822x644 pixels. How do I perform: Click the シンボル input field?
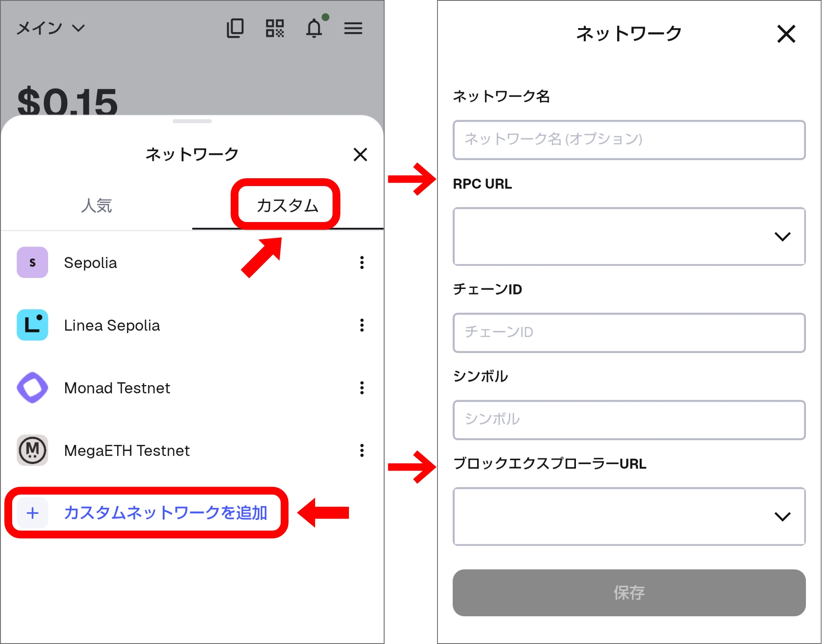[x=629, y=420]
